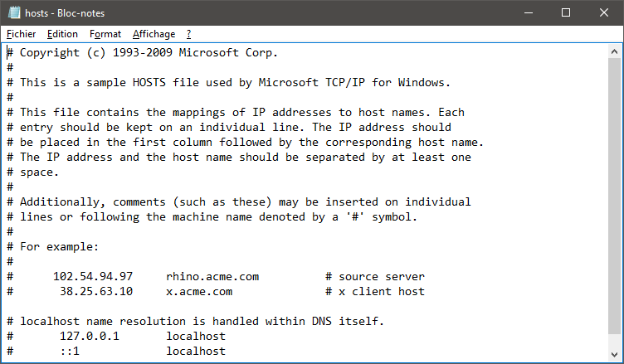Click on x.acme.com host name
This screenshot has width=624, height=364.
coord(199,292)
